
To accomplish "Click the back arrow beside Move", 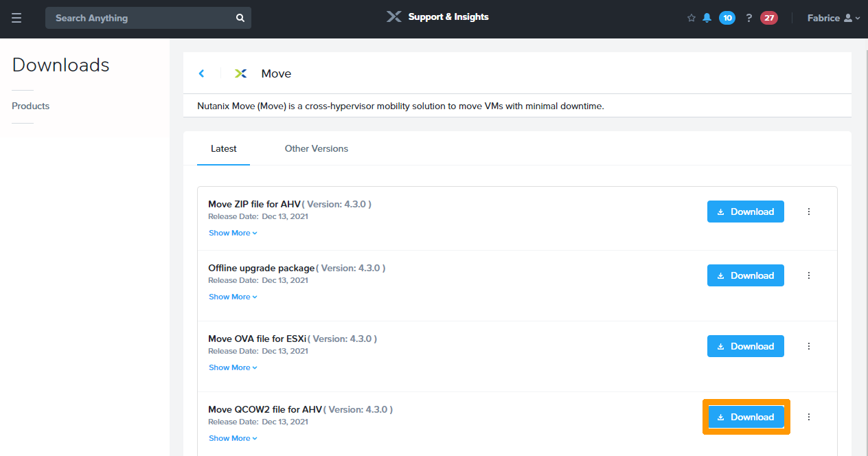I will [x=201, y=73].
